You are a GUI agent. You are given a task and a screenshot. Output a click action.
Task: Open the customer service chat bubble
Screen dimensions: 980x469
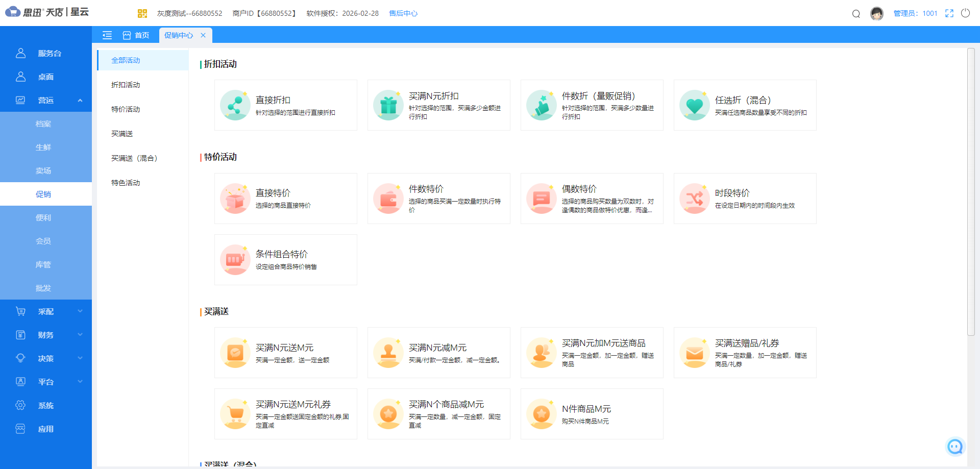pyautogui.click(x=955, y=447)
